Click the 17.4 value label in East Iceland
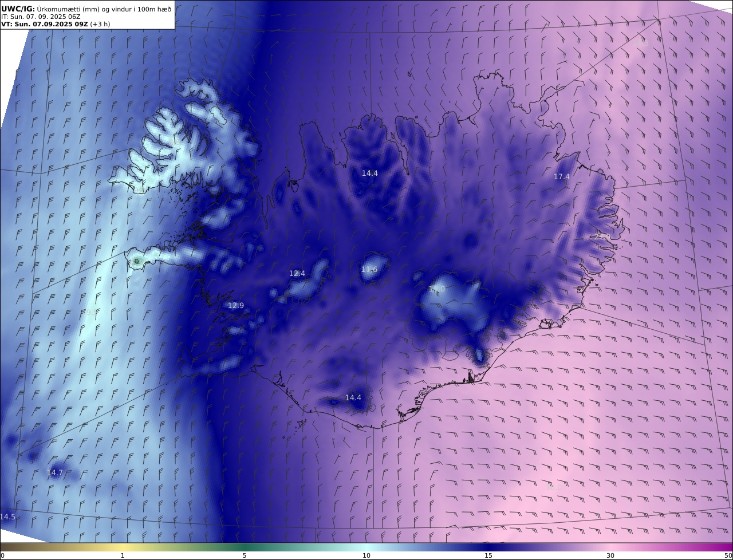Image resolution: width=733 pixels, height=560 pixels. [561, 177]
